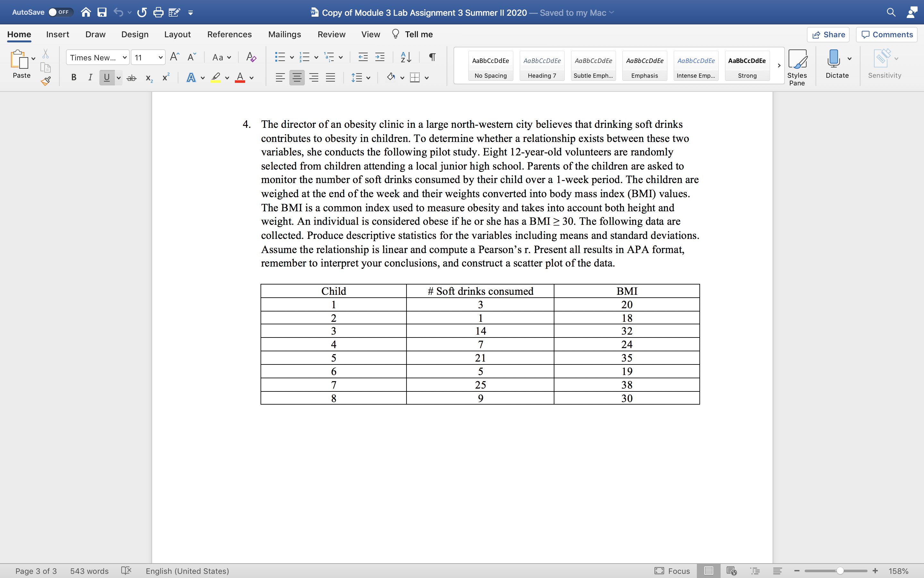Decrease font size with smaller A
This screenshot has width=924, height=578.
pos(192,57)
